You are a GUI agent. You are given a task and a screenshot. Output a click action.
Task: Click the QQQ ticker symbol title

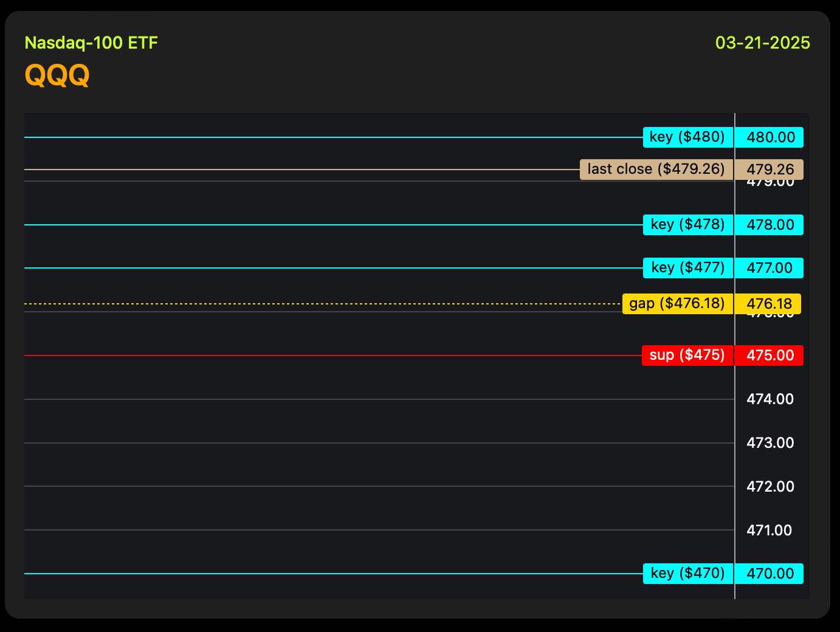point(57,75)
